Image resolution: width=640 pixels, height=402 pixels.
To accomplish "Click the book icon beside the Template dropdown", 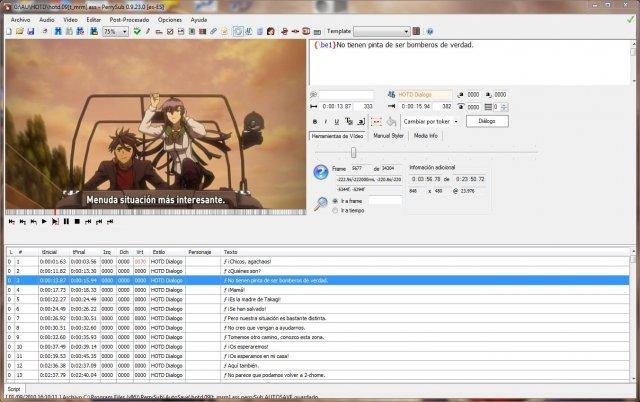I will tap(416, 31).
